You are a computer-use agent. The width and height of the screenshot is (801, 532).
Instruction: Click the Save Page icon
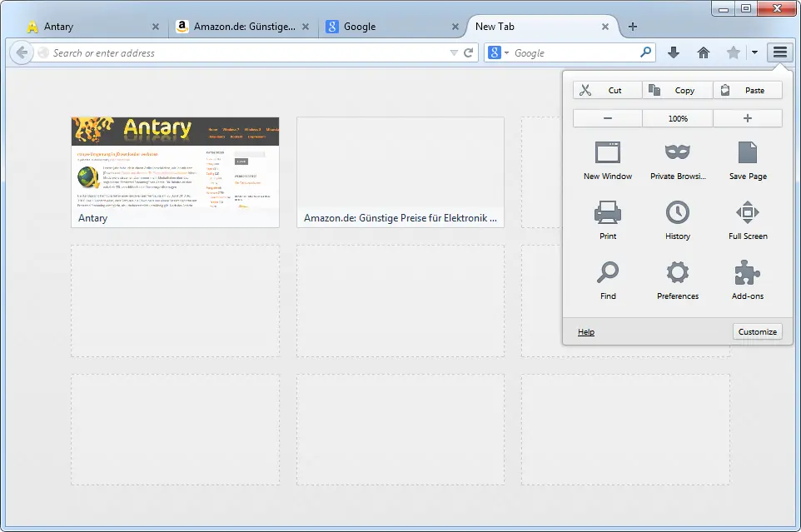pyautogui.click(x=748, y=152)
